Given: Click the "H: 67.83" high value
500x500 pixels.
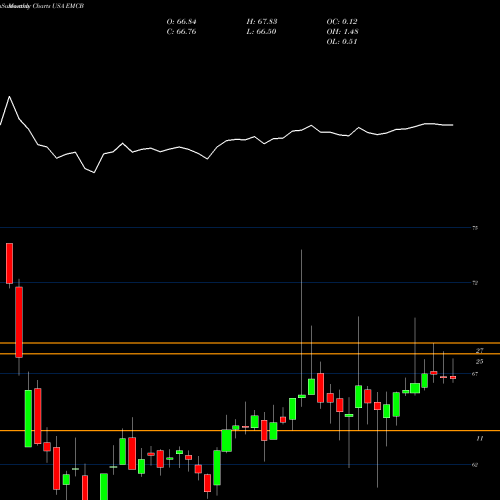Looking at the screenshot, I should pos(262,22).
